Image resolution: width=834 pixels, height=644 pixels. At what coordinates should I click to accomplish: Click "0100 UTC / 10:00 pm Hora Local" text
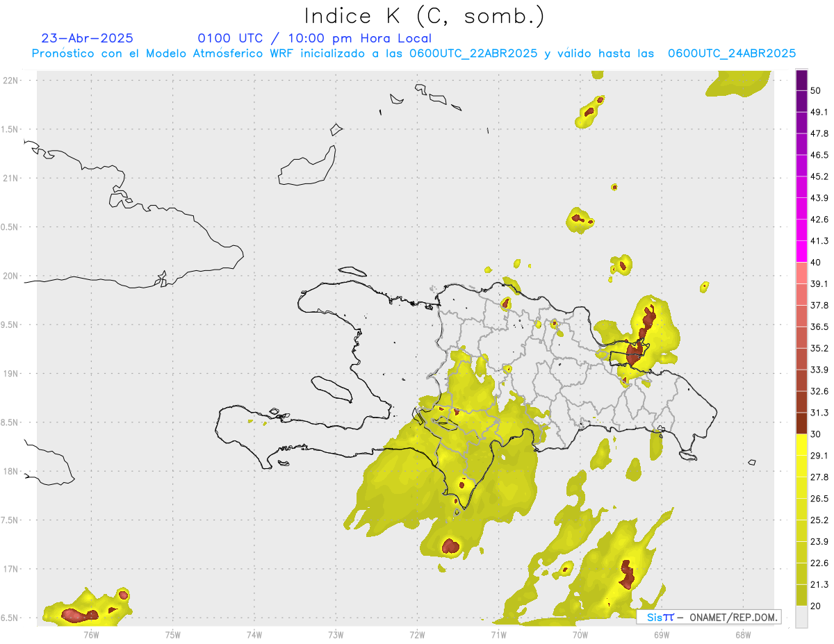pyautogui.click(x=314, y=38)
